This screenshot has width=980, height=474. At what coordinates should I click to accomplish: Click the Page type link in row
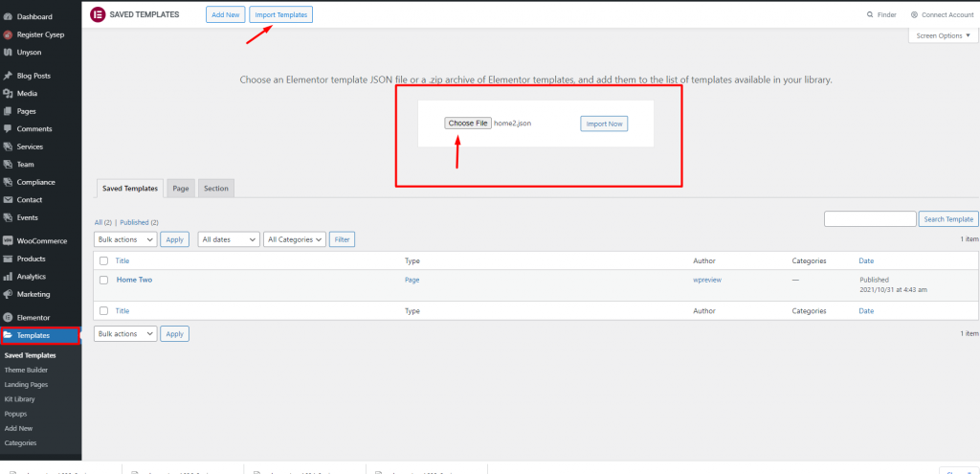click(412, 281)
